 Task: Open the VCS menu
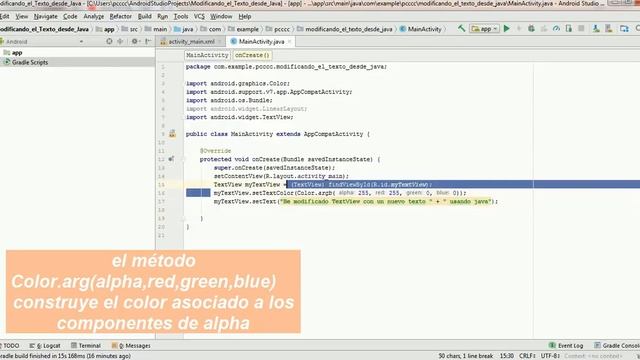(199, 16)
